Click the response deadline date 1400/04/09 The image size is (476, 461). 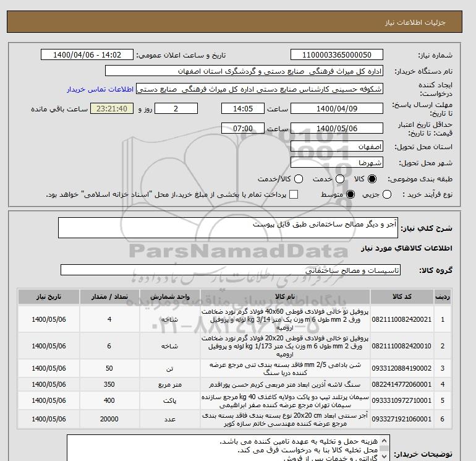(x=337, y=108)
